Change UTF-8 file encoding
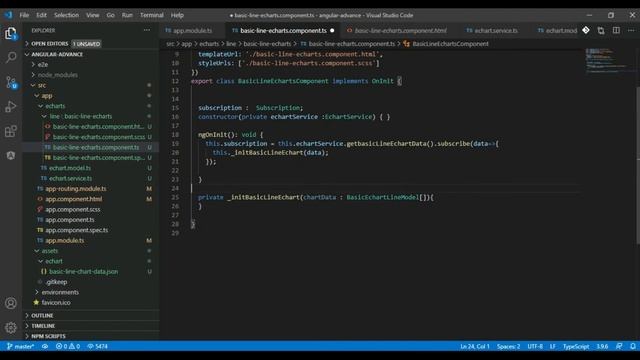Image resolution: width=640 pixels, height=360 pixels. [x=535, y=346]
